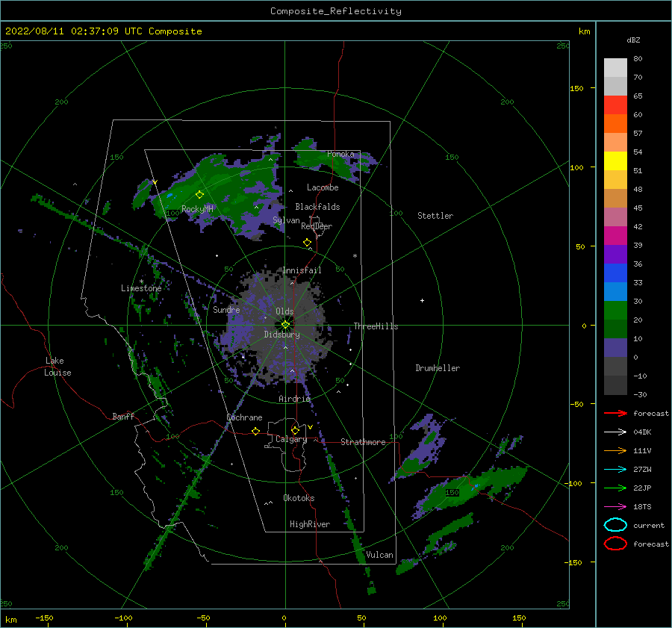Click the light gray swatch between 80 and 70 dBZ
The image size is (672, 628).
tap(615, 68)
